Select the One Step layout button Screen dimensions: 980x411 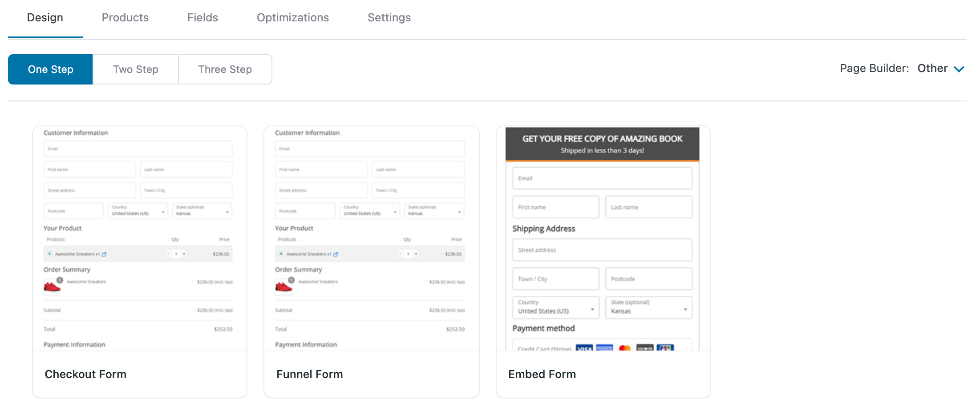(50, 69)
